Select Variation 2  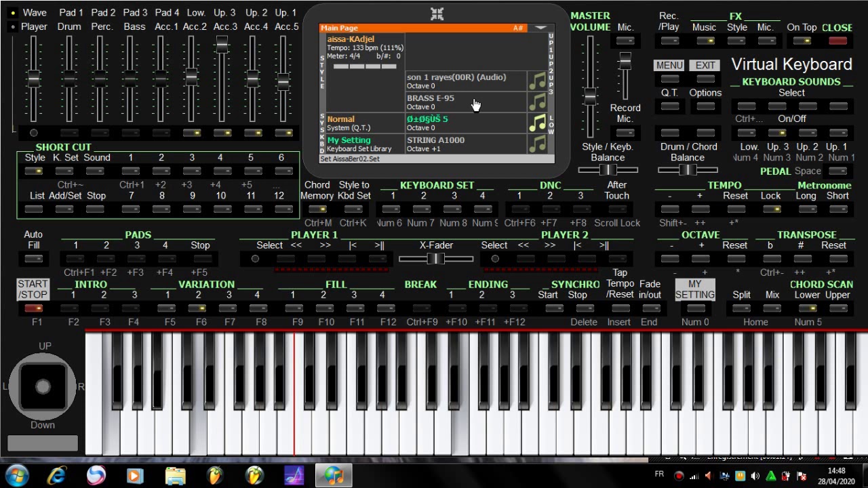click(x=198, y=308)
